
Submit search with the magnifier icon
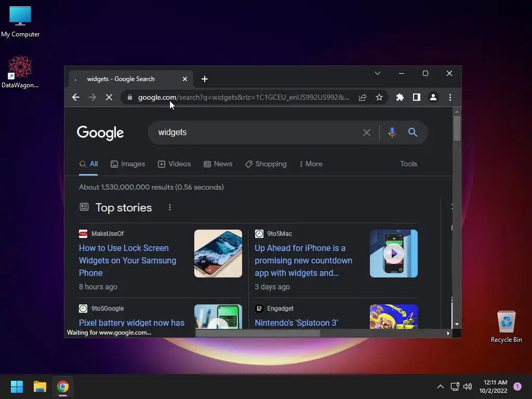(x=413, y=132)
